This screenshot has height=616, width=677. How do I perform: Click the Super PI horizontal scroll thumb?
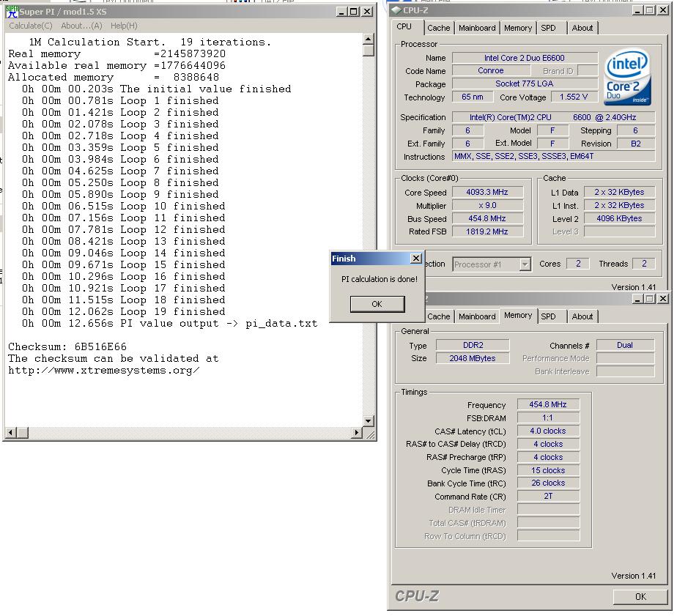coord(23,432)
